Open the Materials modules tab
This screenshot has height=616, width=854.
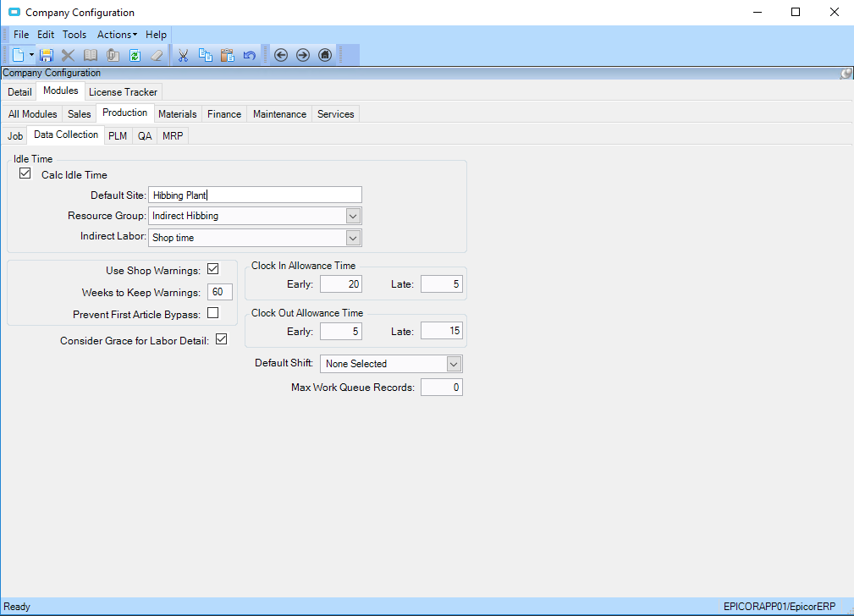click(178, 114)
